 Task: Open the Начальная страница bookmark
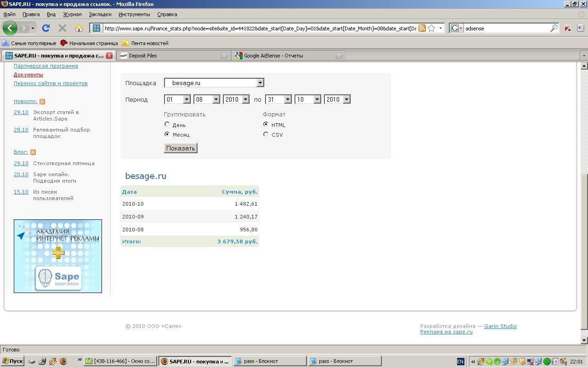89,43
